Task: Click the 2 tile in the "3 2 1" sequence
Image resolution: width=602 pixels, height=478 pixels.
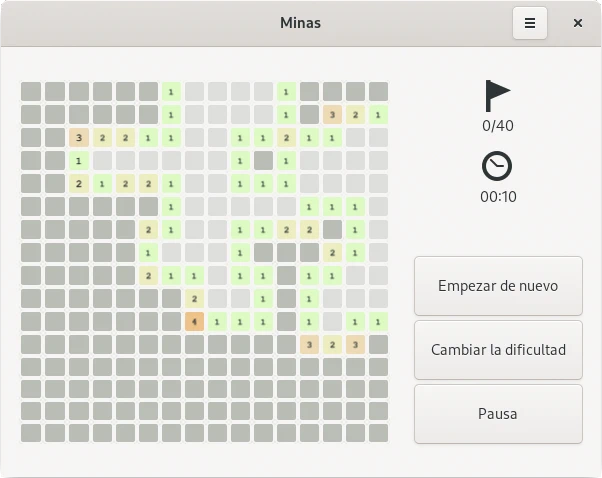Action: click(355, 115)
